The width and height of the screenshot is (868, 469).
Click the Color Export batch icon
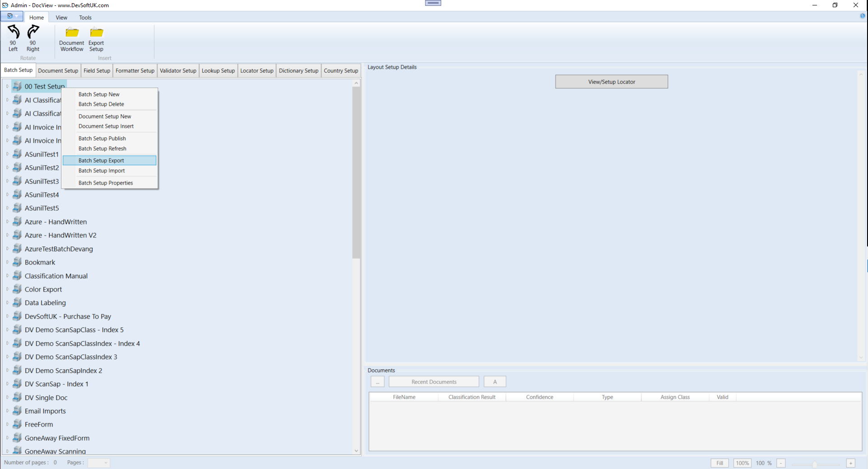pyautogui.click(x=17, y=289)
